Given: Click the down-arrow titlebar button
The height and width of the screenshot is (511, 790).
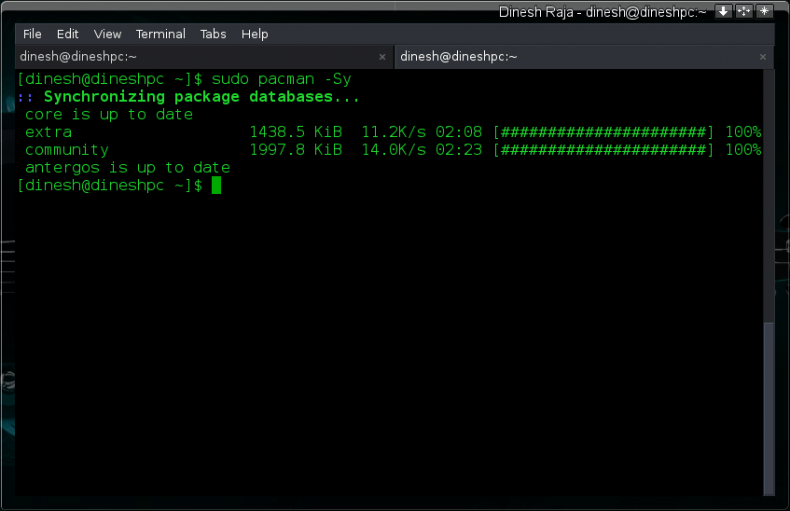Looking at the screenshot, I should pos(723,12).
